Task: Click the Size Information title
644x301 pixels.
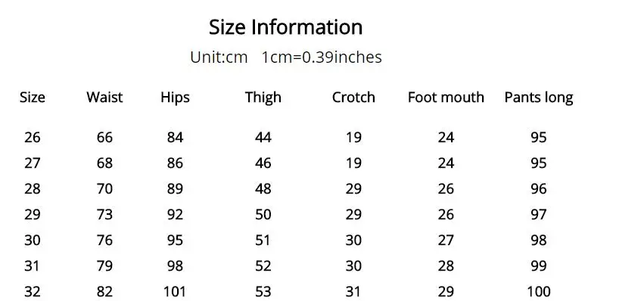Action: coord(285,27)
